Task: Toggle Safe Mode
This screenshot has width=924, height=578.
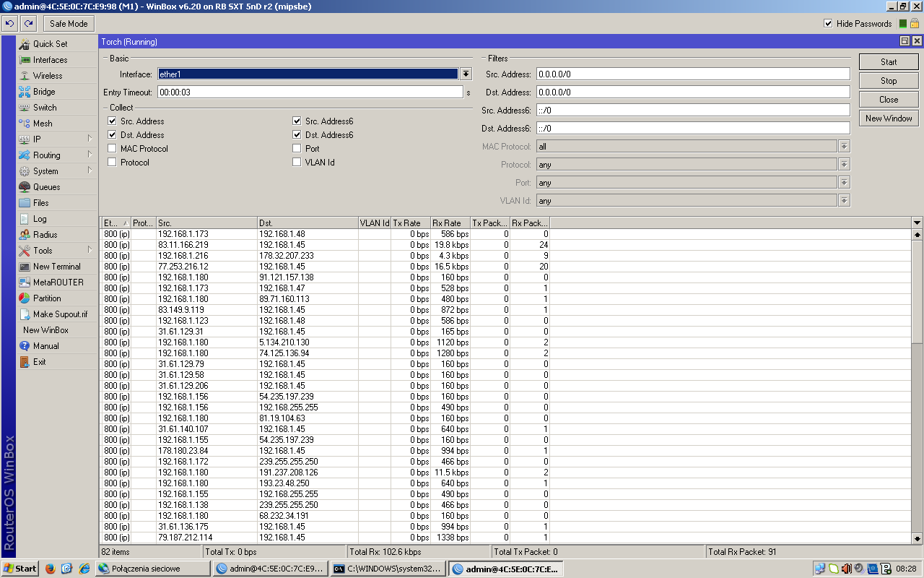Action: tap(69, 24)
